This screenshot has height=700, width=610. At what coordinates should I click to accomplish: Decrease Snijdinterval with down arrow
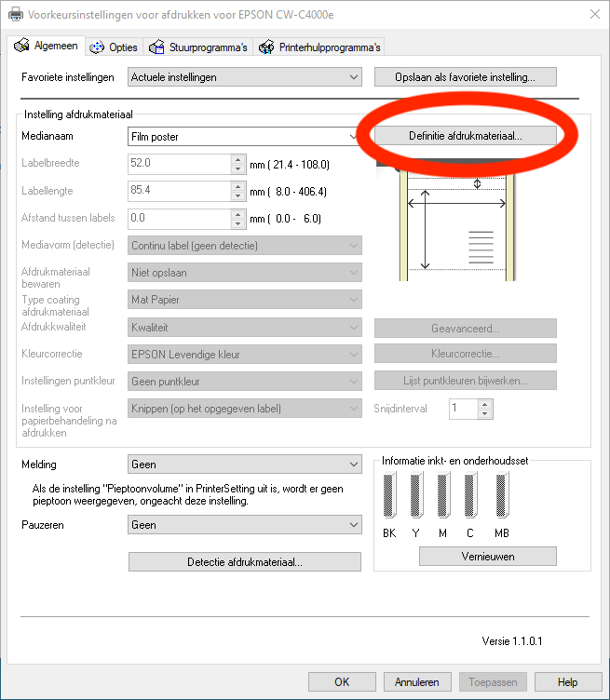tap(485, 414)
